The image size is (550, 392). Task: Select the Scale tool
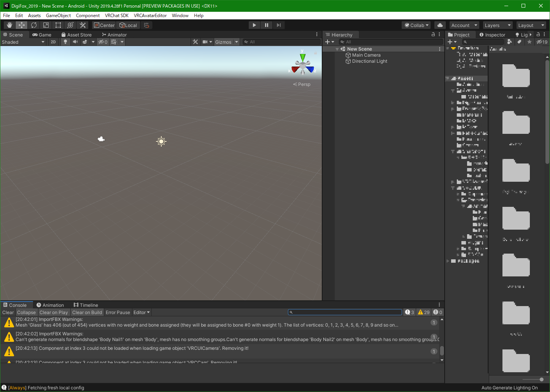(x=46, y=25)
